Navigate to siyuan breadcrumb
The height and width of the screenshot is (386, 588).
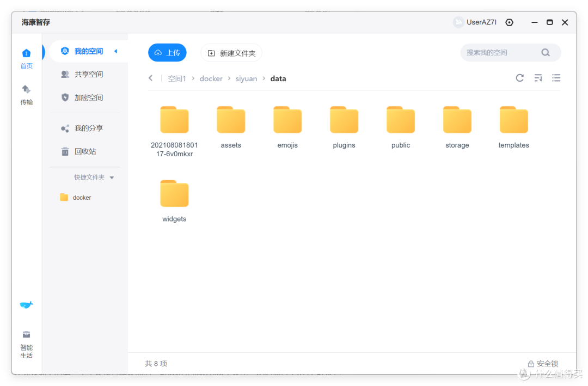click(247, 78)
